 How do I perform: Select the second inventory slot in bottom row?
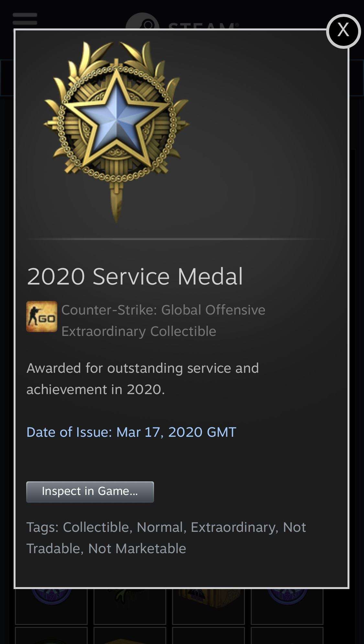tap(130, 636)
